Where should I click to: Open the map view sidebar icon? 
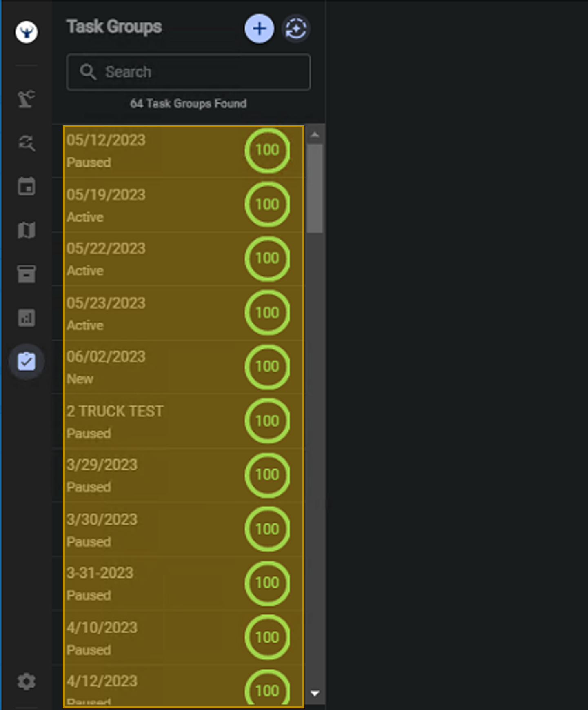(27, 231)
